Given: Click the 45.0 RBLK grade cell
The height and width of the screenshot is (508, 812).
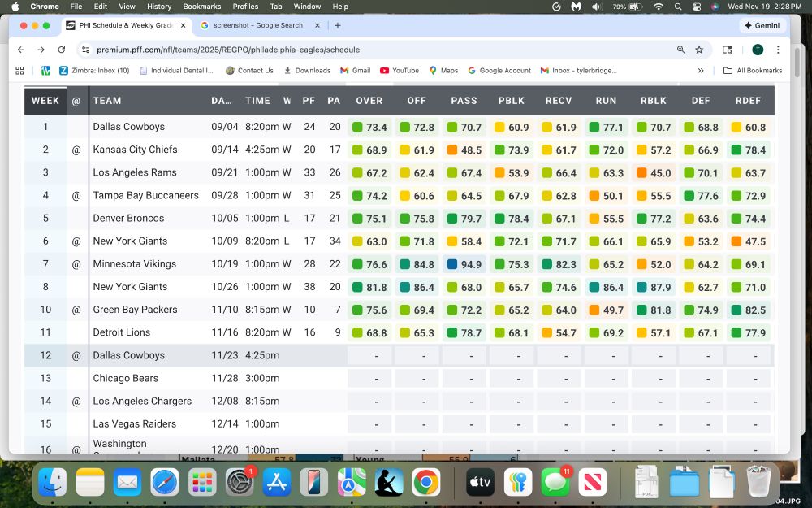Looking at the screenshot, I should [x=654, y=173].
